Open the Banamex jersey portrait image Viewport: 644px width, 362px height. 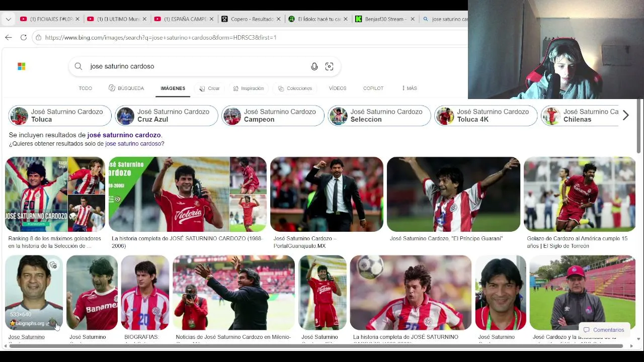(x=92, y=293)
